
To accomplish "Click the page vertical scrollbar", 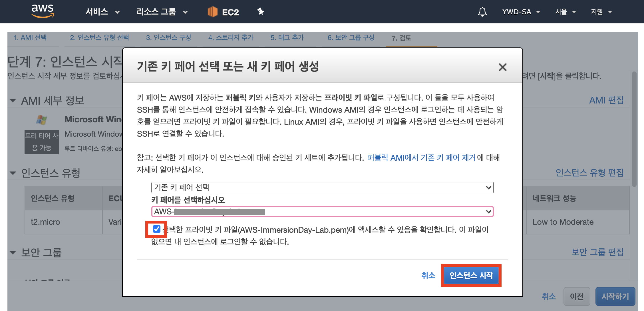I will click(634, 129).
